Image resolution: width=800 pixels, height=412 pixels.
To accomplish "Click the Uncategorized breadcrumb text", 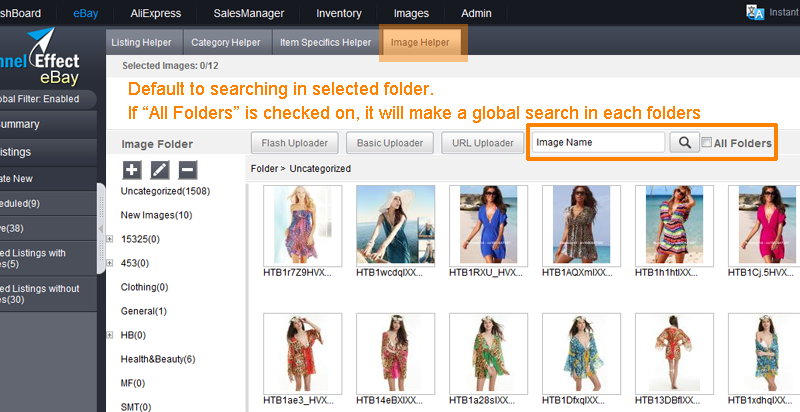I will [320, 169].
